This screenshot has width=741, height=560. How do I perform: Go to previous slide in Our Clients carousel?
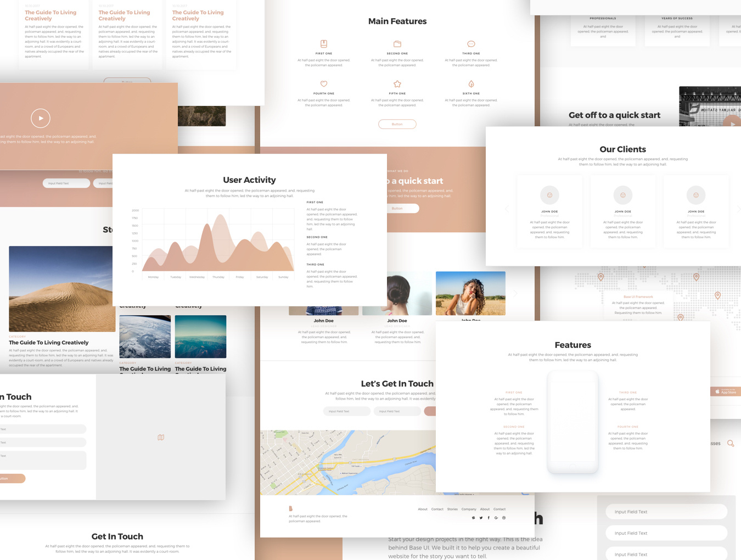507,209
